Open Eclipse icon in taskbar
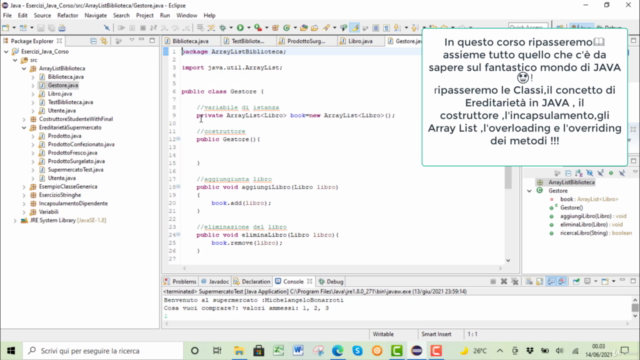 tap(416, 351)
